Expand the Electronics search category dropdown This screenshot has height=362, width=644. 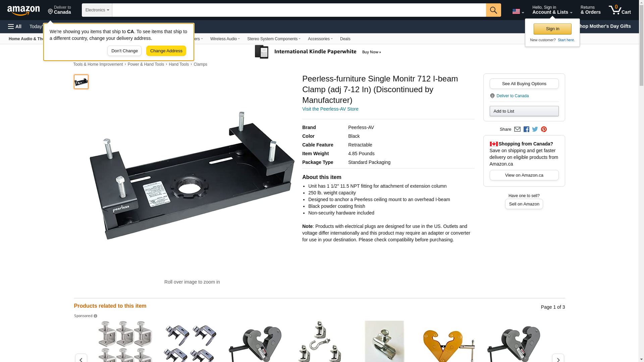97,10
